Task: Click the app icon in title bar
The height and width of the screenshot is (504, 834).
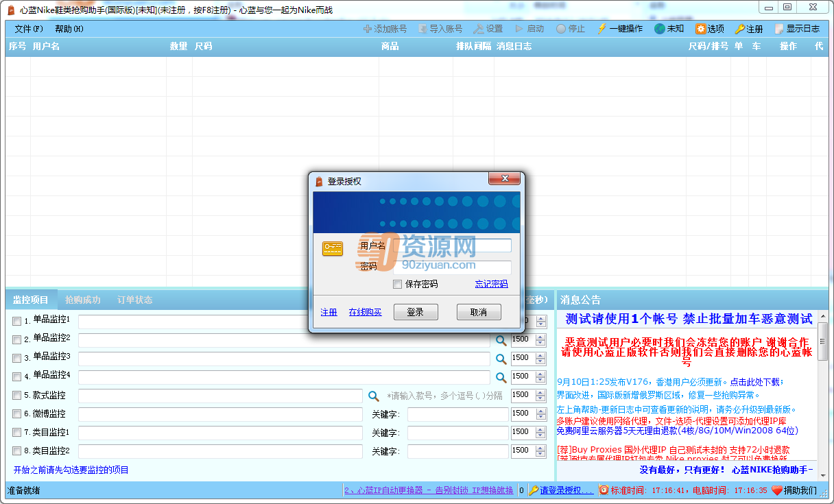Action: click(11, 9)
